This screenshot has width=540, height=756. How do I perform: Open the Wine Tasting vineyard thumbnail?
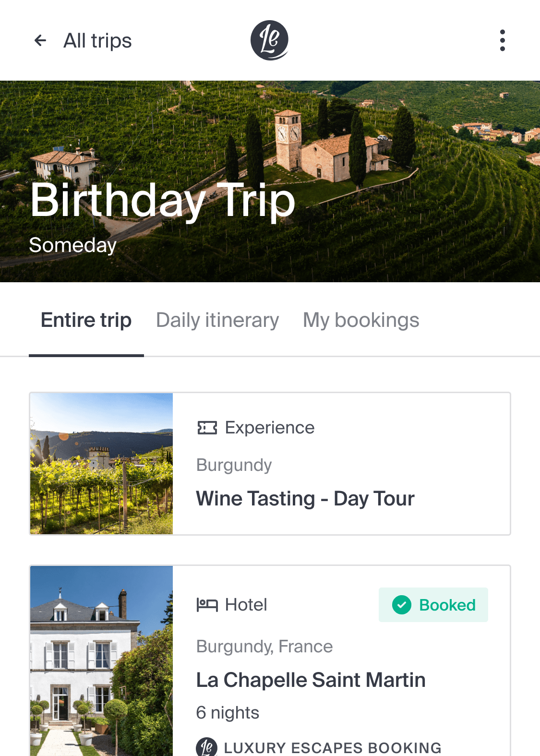click(x=101, y=464)
